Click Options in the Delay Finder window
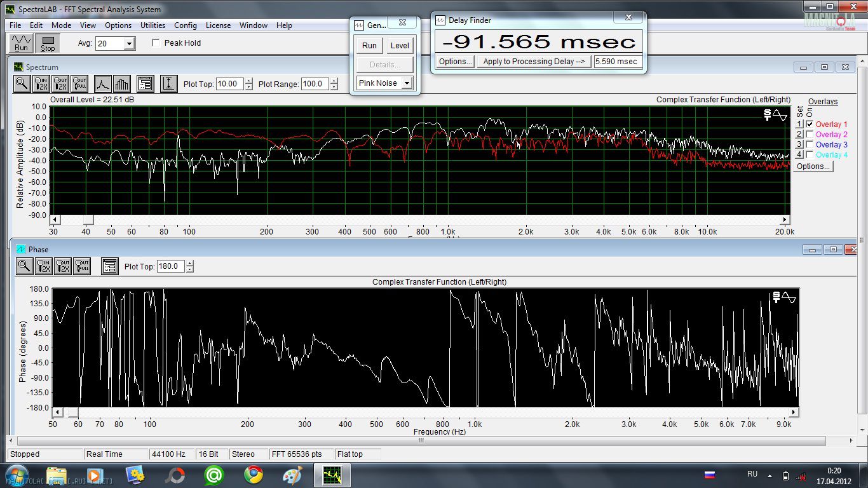Screen dimensions: 868x488 click(x=456, y=62)
